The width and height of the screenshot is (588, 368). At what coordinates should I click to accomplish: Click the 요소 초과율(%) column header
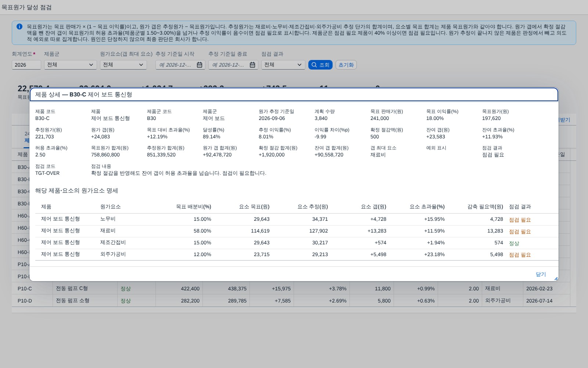pyautogui.click(x=427, y=207)
